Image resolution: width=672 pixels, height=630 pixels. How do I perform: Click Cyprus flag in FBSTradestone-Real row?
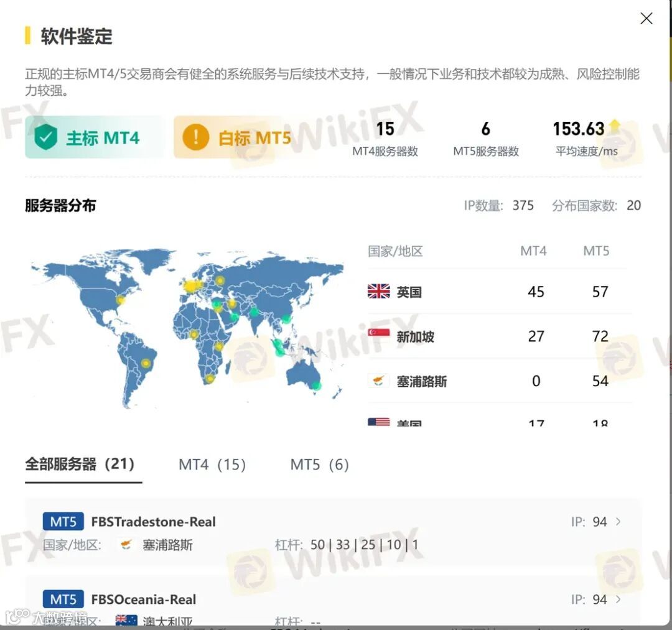coord(126,545)
